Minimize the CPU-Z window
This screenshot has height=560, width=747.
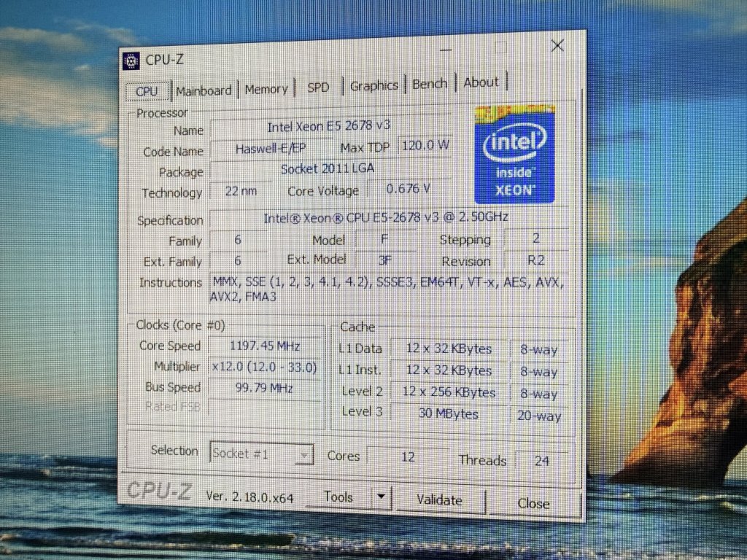pos(446,49)
